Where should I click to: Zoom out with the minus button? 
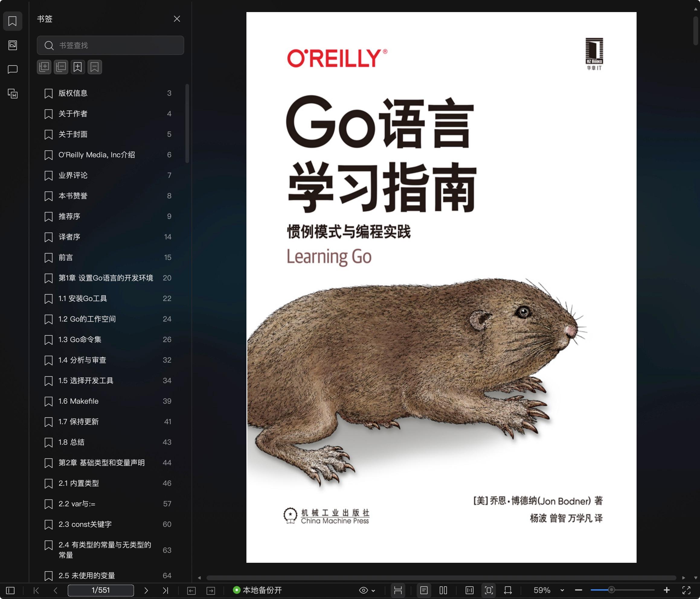coord(578,590)
